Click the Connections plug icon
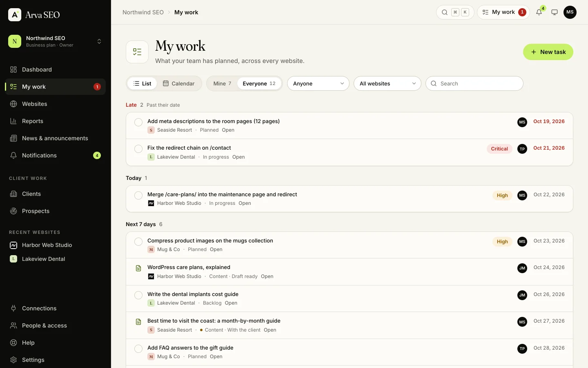588x368 pixels. [13, 308]
